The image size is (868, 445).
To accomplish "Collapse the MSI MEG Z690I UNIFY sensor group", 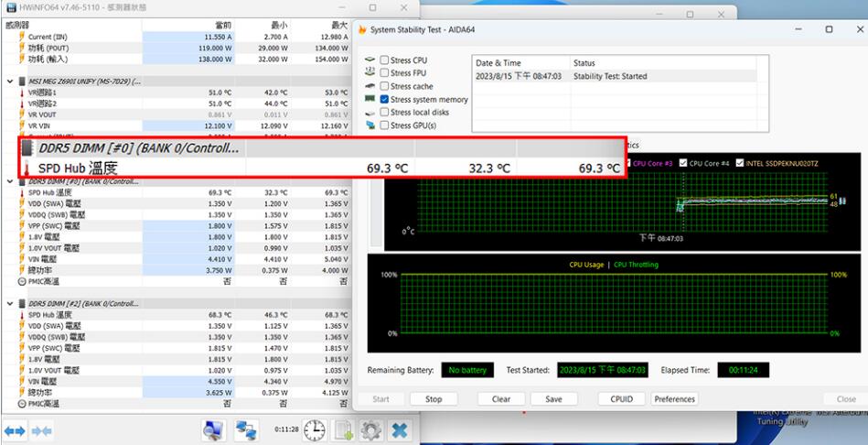I will click(x=9, y=81).
